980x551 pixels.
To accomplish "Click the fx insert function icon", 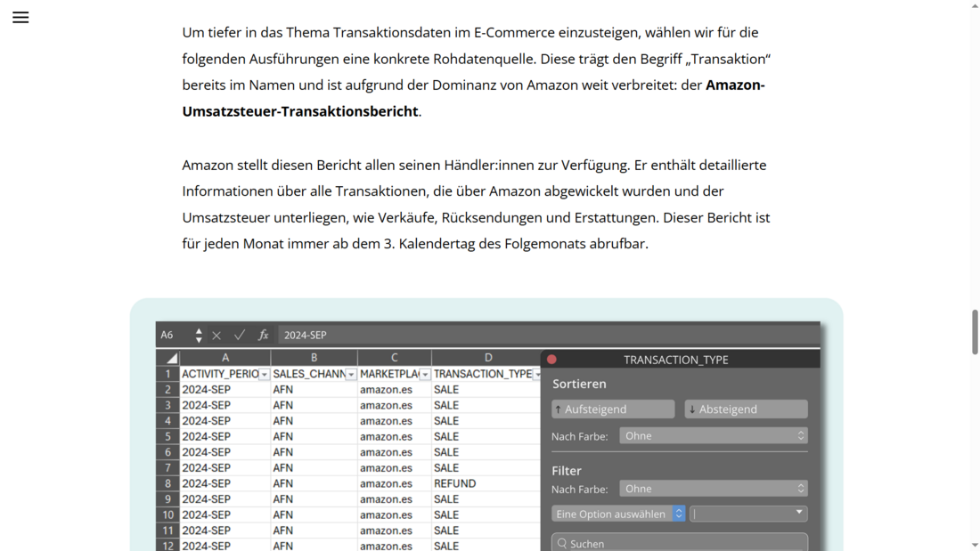I will [x=263, y=336].
